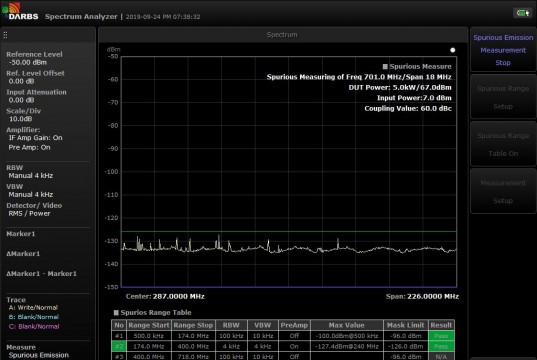The image size is (537, 360).
Task: Select highlighted range row #2
Action: pyautogui.click(x=283, y=346)
